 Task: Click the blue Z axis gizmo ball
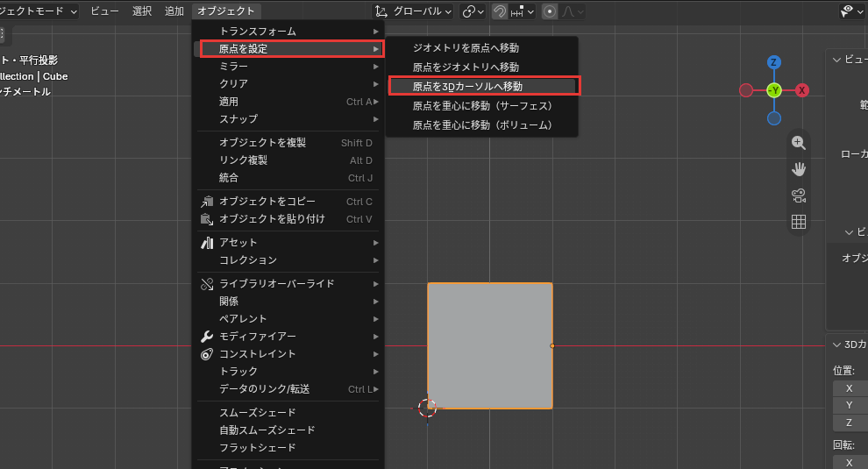(x=774, y=62)
